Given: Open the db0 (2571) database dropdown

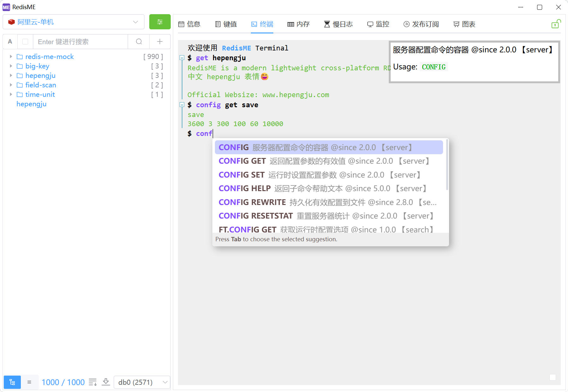Looking at the screenshot, I should (142, 382).
